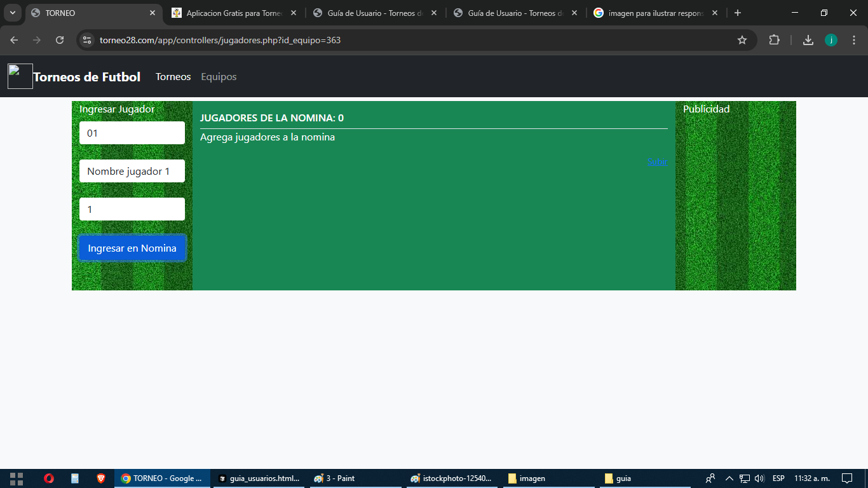The height and width of the screenshot is (488, 868).
Task: Expand the tab search dropdown arrow
Action: [12, 13]
